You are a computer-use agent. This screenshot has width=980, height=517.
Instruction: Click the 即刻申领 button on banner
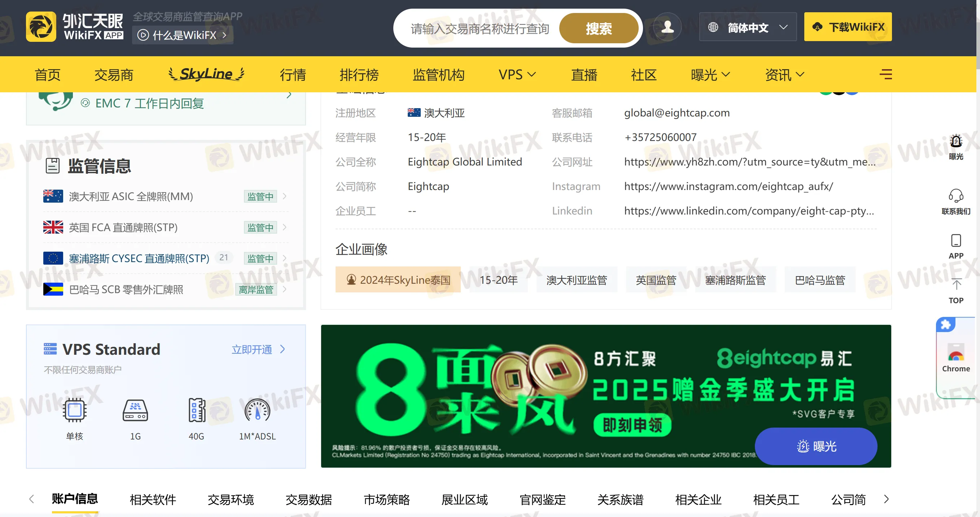632,425
